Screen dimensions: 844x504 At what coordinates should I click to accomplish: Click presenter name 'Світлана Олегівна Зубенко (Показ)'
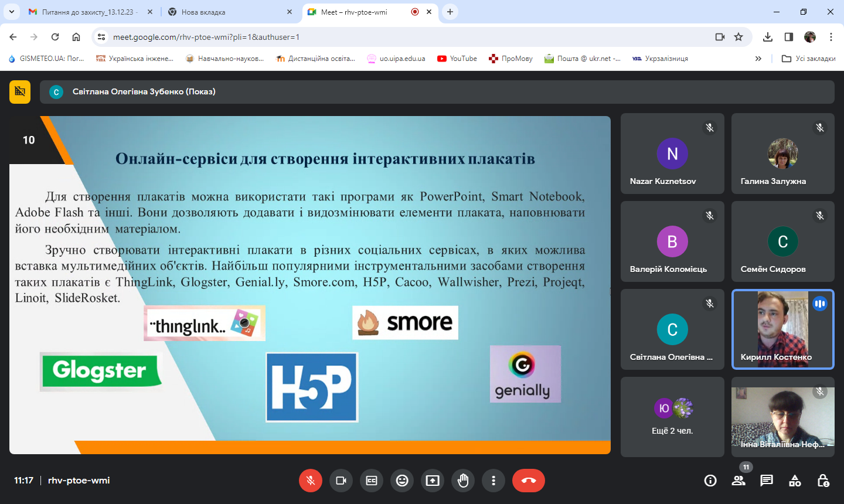point(144,91)
